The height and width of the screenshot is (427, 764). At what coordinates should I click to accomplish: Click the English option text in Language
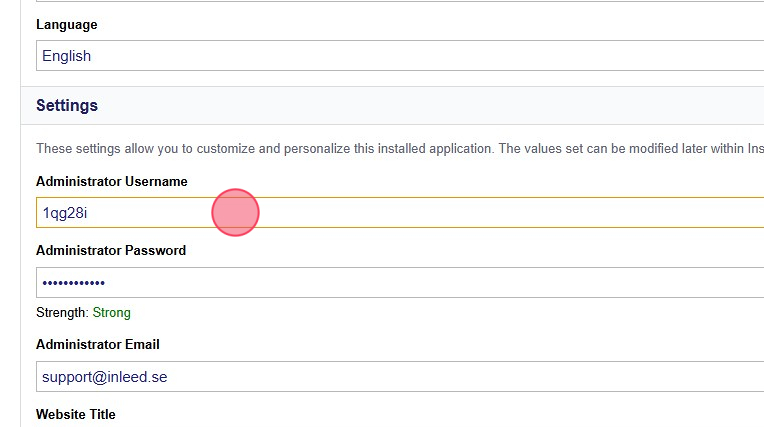(x=66, y=56)
